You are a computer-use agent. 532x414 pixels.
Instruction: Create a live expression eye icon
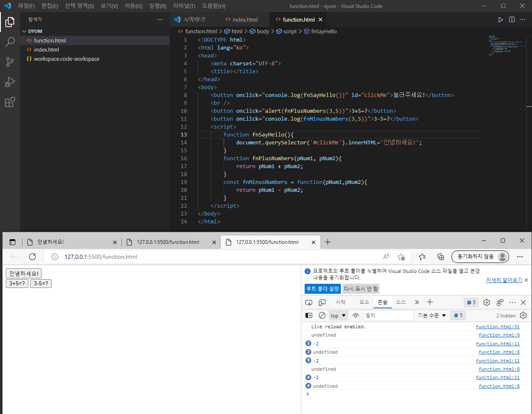(x=356, y=315)
